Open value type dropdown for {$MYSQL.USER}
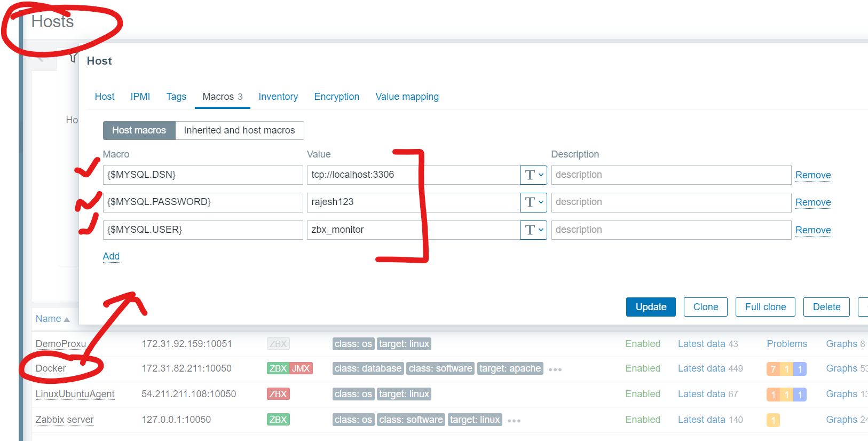The height and width of the screenshot is (441, 868). (533, 230)
